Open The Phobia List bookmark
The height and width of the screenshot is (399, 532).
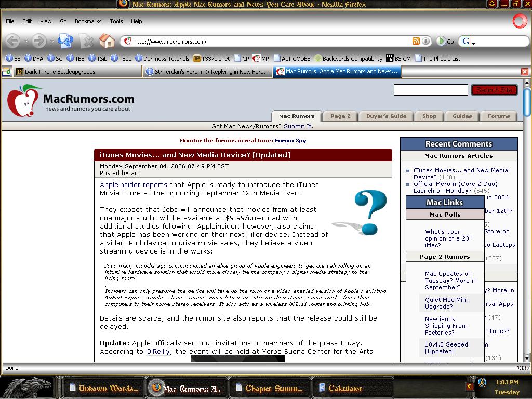pyautogui.click(x=437, y=58)
